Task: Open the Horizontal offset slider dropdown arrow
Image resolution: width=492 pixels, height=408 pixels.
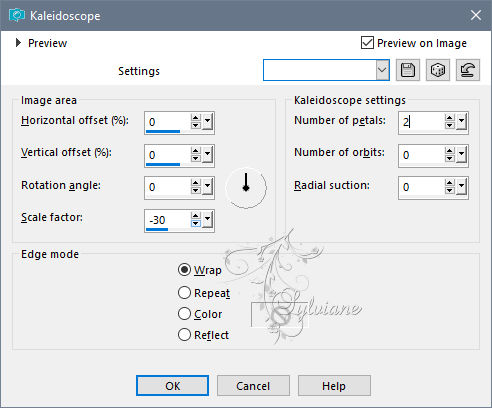Action: [208, 121]
